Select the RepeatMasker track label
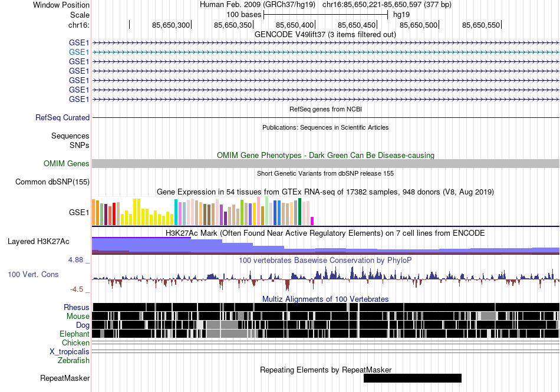This screenshot has height=392, width=560. coord(65,378)
